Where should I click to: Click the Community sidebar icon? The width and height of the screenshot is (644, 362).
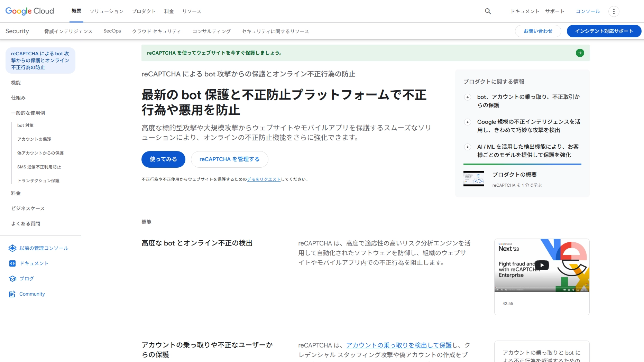click(x=12, y=294)
